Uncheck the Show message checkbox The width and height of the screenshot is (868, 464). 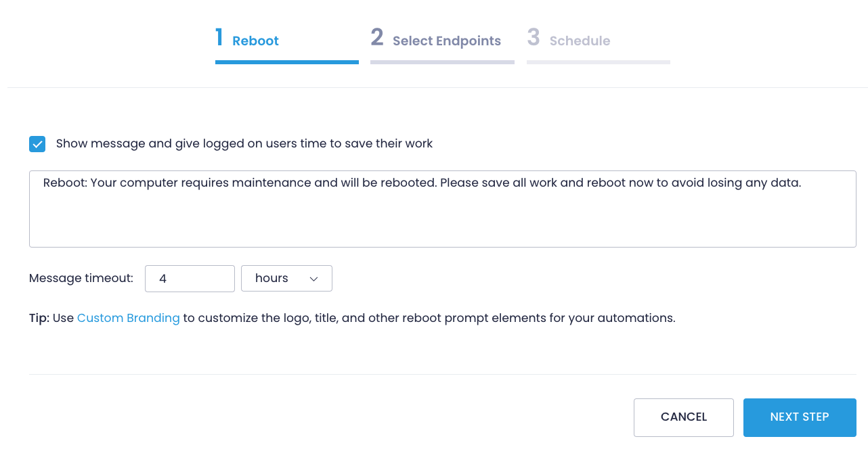37,144
